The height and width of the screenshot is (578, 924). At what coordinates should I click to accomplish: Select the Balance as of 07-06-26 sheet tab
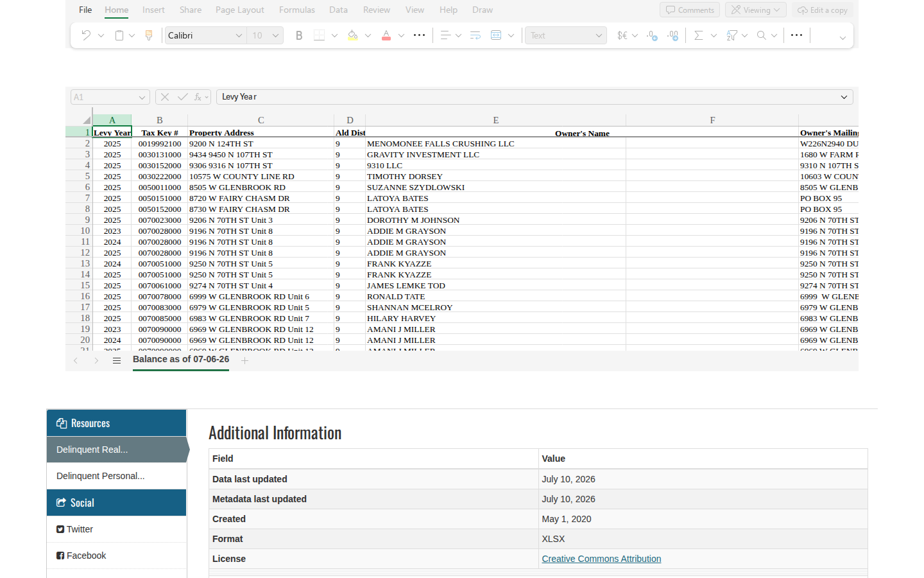[x=181, y=360]
